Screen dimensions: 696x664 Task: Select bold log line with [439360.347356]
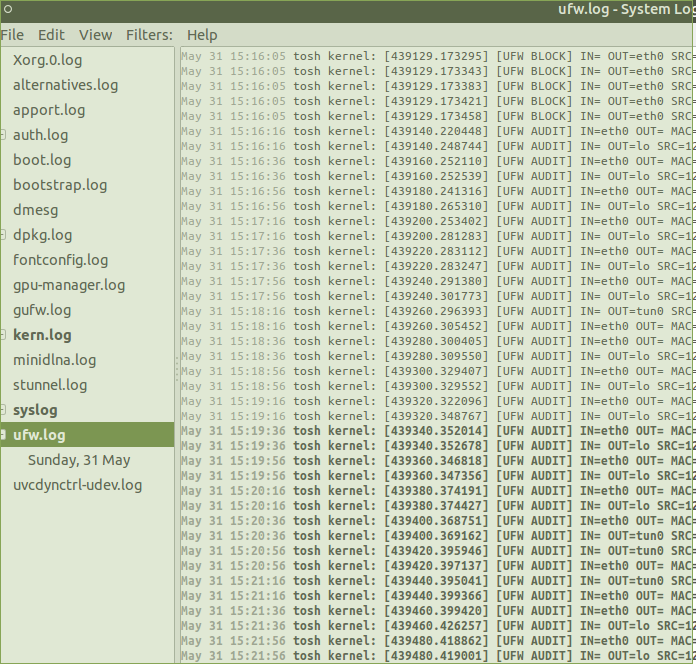pyautogui.click(x=438, y=476)
